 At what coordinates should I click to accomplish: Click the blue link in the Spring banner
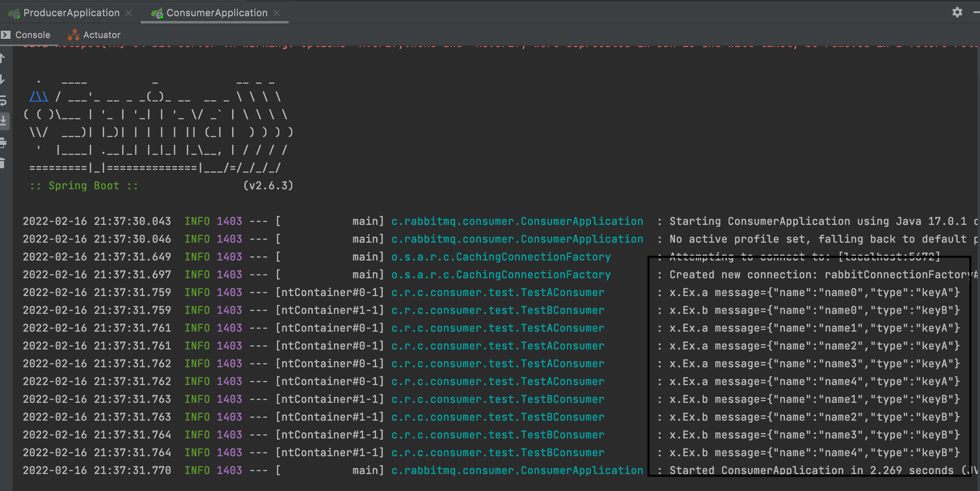tap(38, 96)
